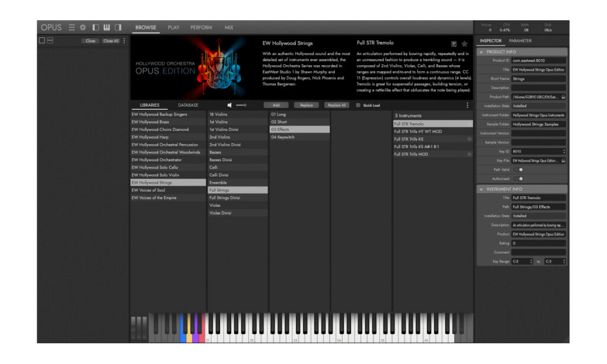Select Full STR Trills KS A#-1 B-1 instrument
The height and width of the screenshot is (364, 607).
433,147
